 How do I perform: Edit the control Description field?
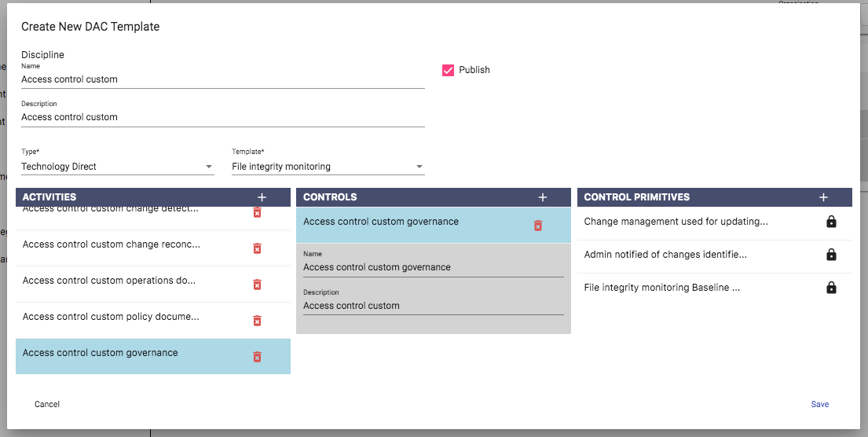434,306
